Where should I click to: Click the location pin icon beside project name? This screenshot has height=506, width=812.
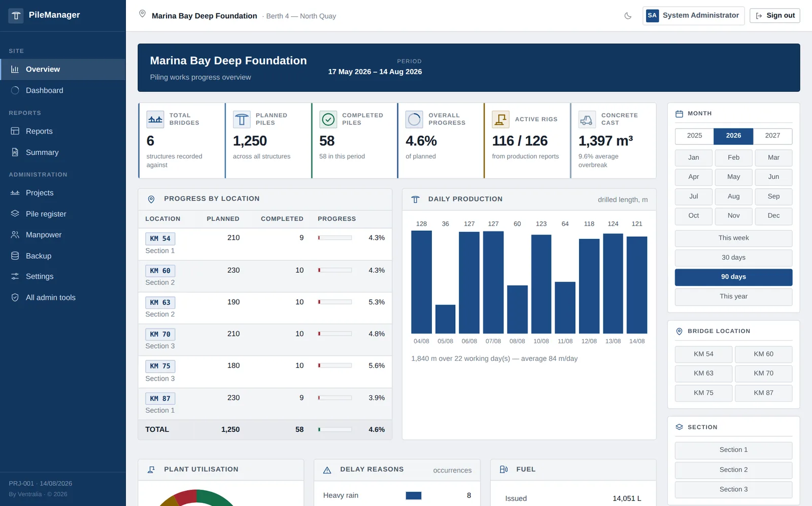pos(143,14)
